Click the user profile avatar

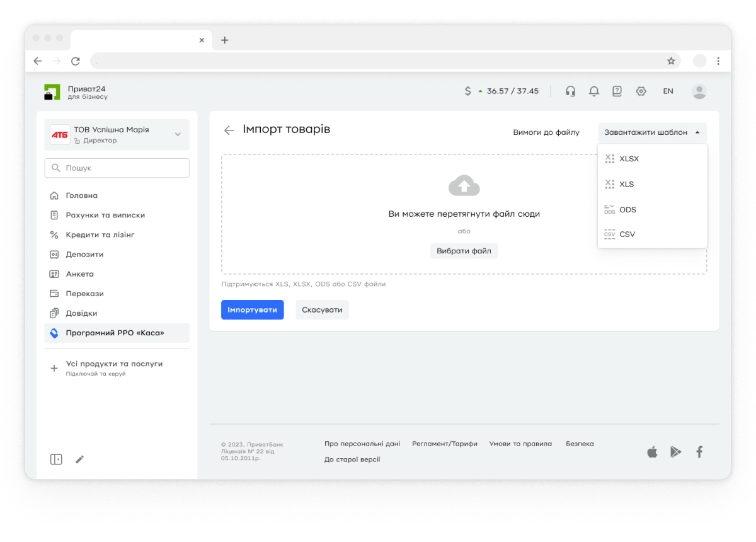tap(699, 91)
